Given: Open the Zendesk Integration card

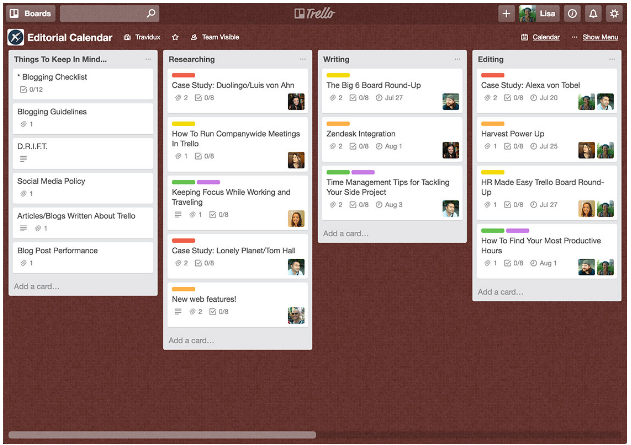Looking at the screenshot, I should (392, 139).
